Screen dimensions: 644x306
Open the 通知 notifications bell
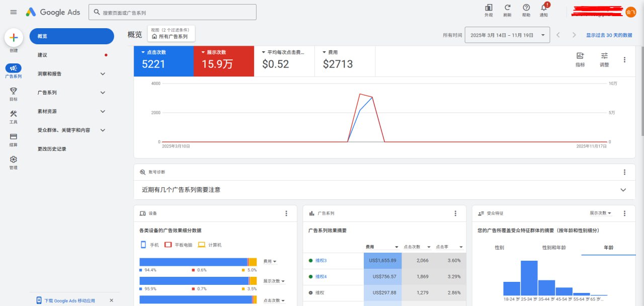543,9
